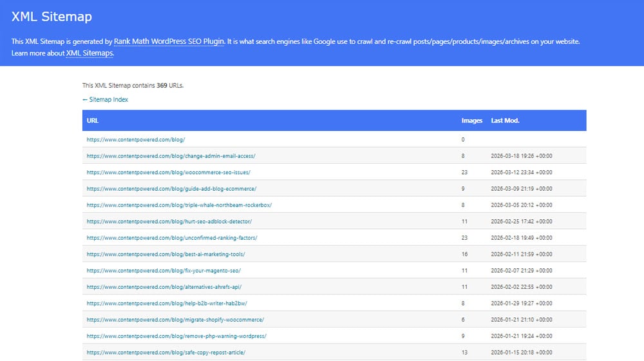Select the date 2026-02-07 21:29 +00:00
Viewport: 644px width, 361px height.
pyautogui.click(x=522, y=271)
